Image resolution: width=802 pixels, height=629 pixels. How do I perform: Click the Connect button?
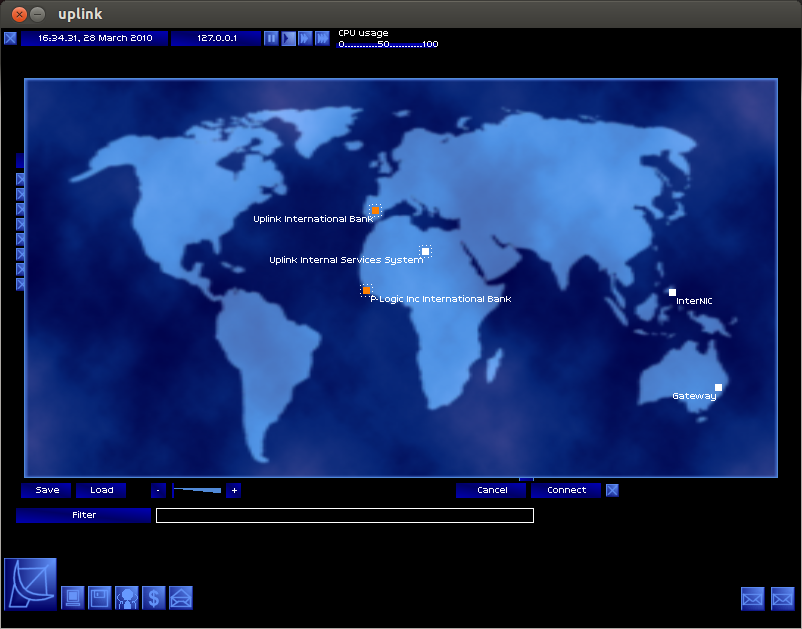point(566,490)
